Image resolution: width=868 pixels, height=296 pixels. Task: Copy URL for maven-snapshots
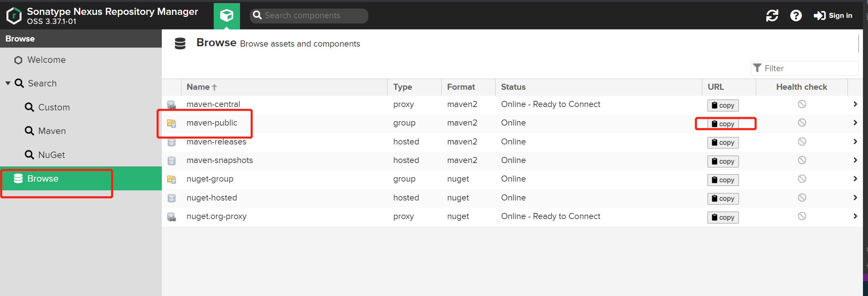coord(723,161)
